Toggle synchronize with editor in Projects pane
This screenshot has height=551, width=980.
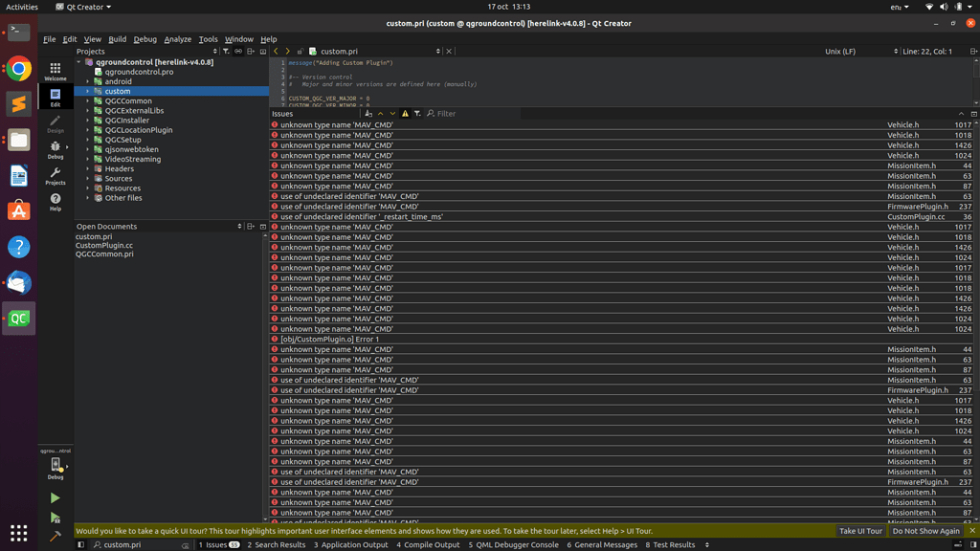coord(238,52)
